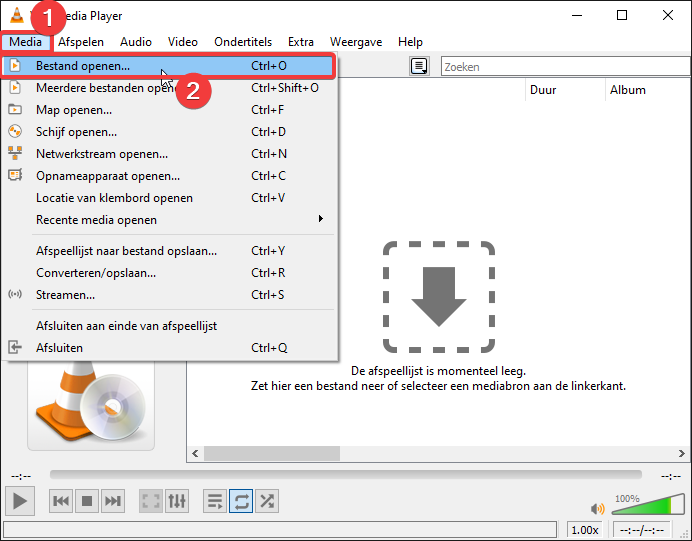
Task: Click the playlist view mode icon
Action: click(x=419, y=67)
